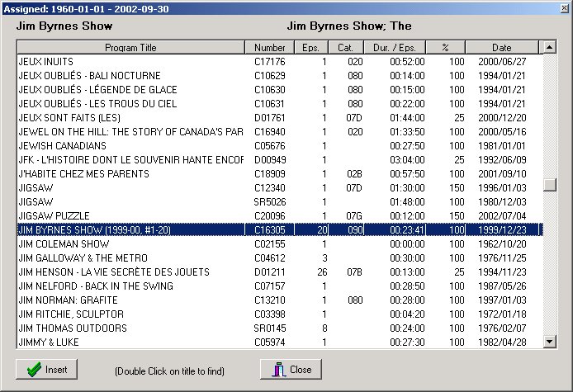Screen dimensions: 573x392
Task: Select the JIM COLEMAN SHOW row
Action: coord(280,243)
